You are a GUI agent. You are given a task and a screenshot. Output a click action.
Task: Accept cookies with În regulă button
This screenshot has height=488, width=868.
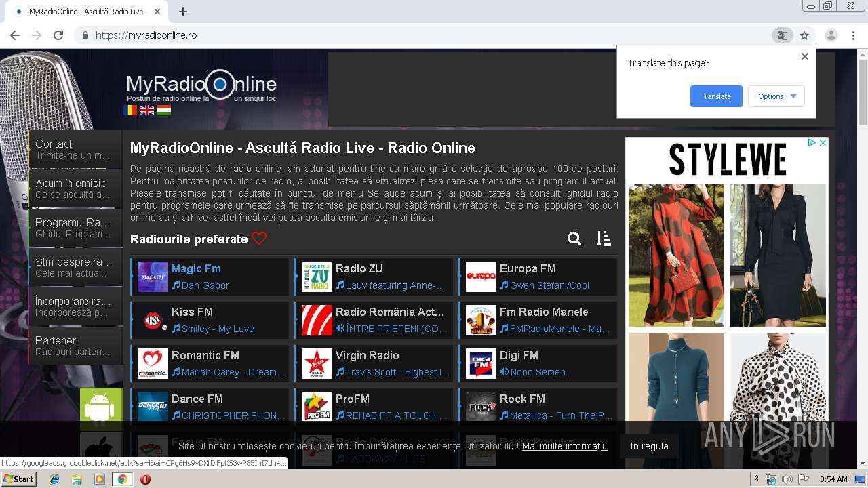(649, 446)
